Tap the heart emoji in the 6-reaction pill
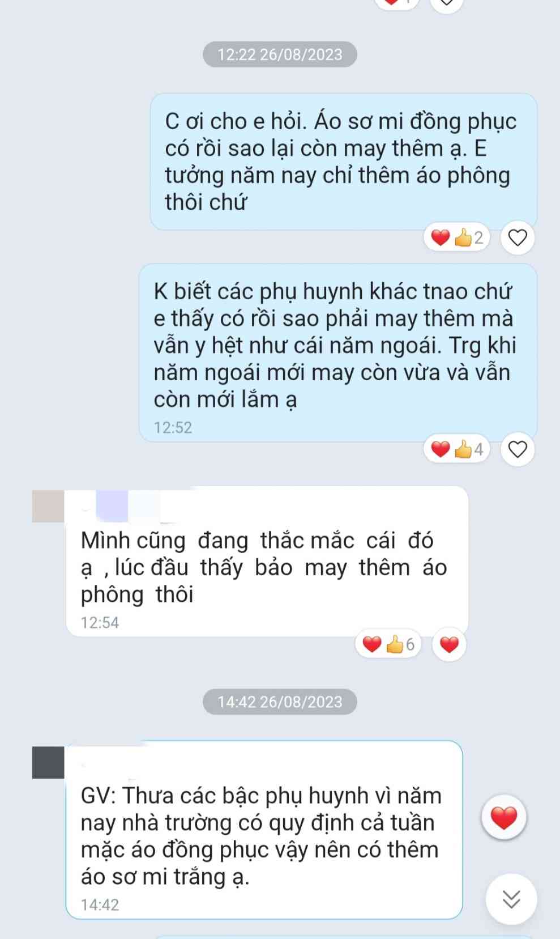560x939 pixels. (x=372, y=644)
